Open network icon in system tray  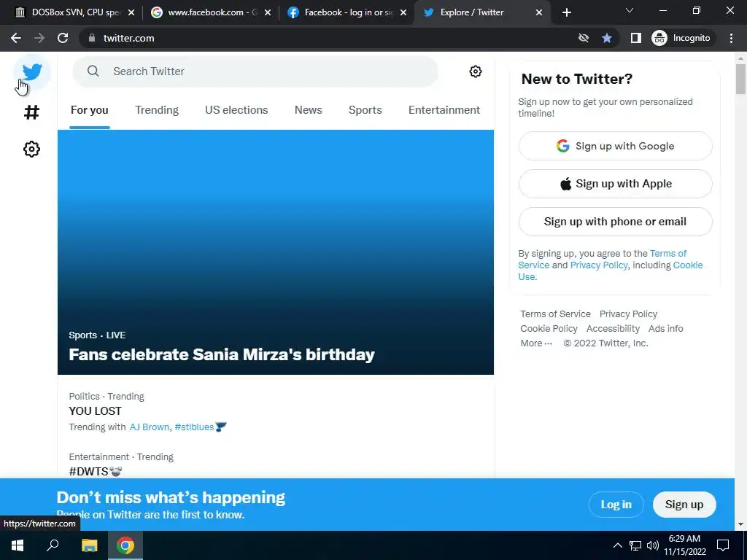[x=635, y=545]
